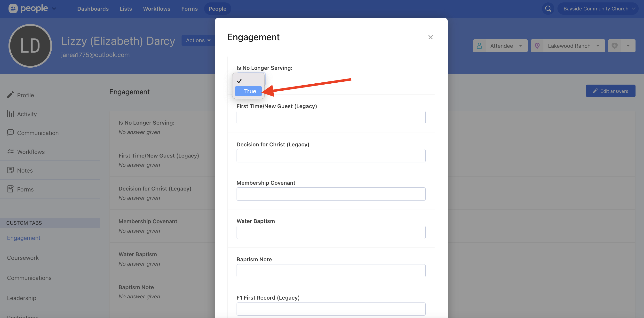Viewport: 644px width, 318px height.
Task: Click the People app logo icon
Action: click(x=13, y=9)
